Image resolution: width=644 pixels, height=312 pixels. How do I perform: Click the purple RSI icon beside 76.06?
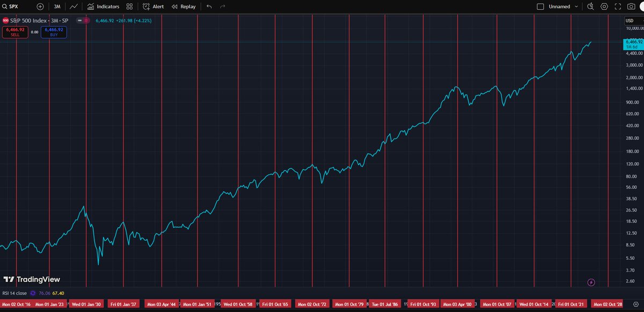coord(34,293)
